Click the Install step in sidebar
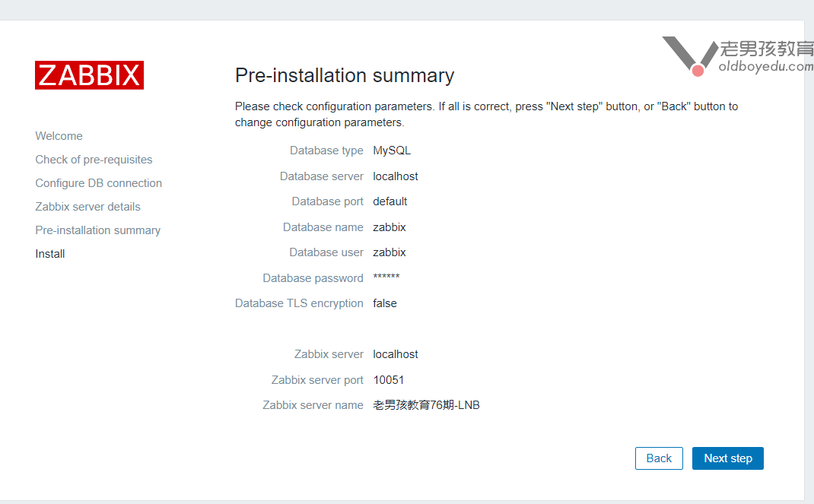 point(50,254)
